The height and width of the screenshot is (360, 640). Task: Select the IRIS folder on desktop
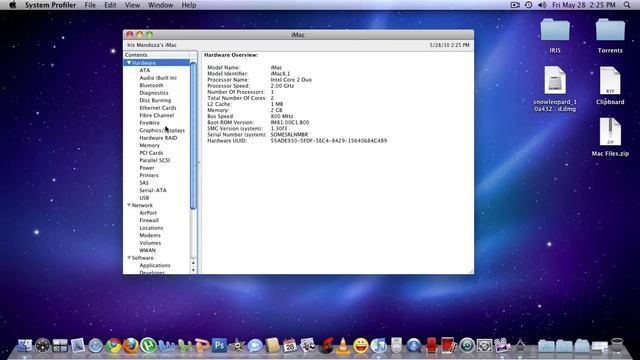(x=555, y=36)
